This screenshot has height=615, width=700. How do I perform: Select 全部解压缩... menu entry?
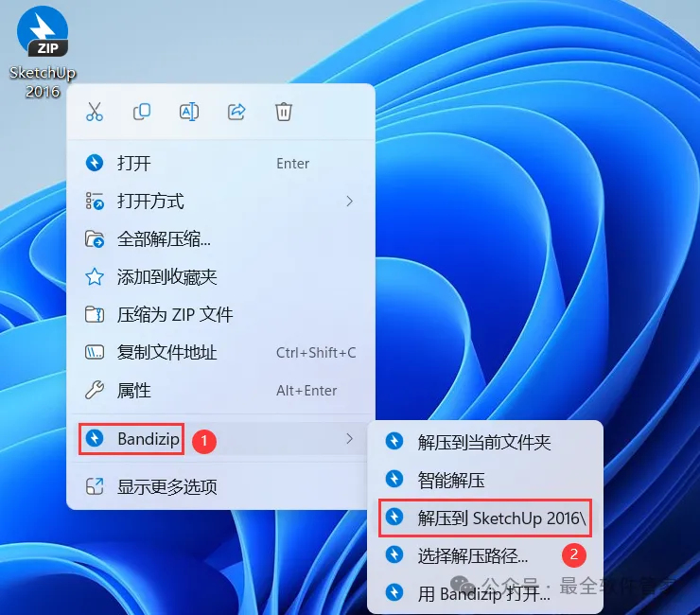(x=221, y=239)
